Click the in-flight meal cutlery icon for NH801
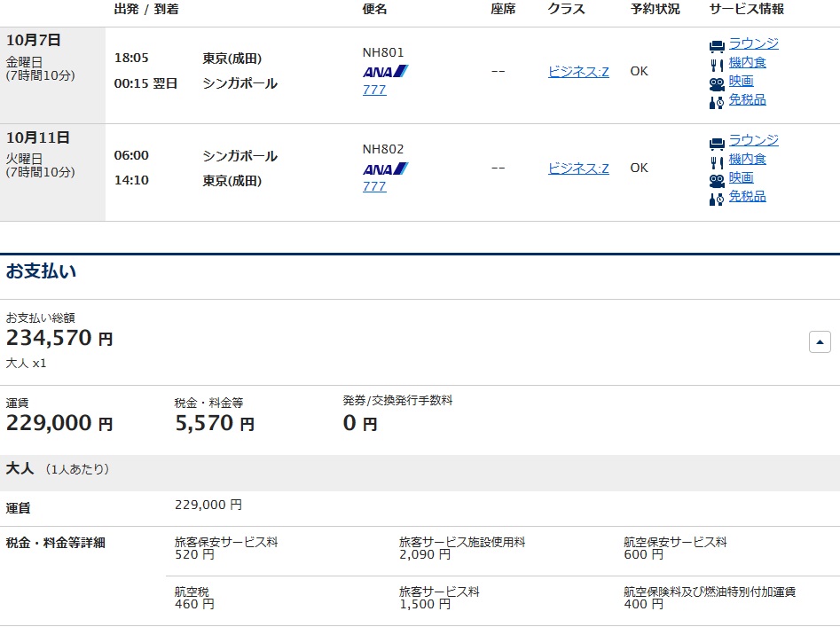Screen dimensions: 840x627 [x=717, y=66]
